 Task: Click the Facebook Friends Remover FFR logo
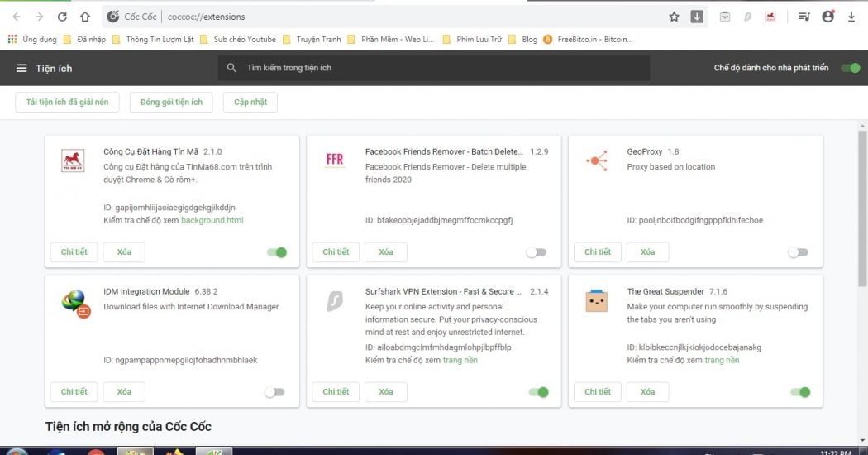coord(334,160)
